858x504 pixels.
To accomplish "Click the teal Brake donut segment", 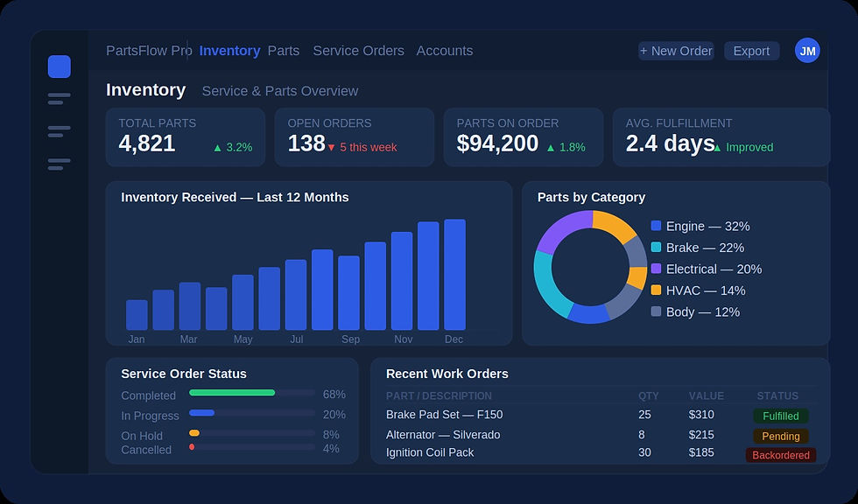I will pyautogui.click(x=549, y=284).
